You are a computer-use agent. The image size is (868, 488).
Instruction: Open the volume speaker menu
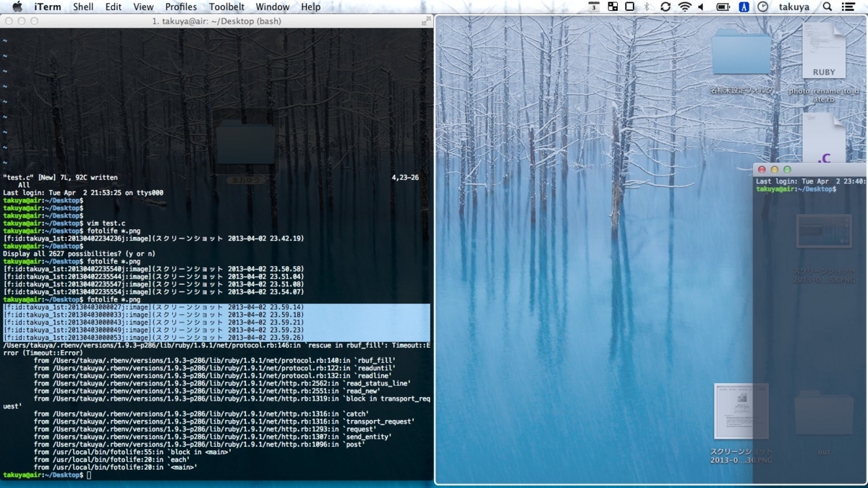click(701, 7)
